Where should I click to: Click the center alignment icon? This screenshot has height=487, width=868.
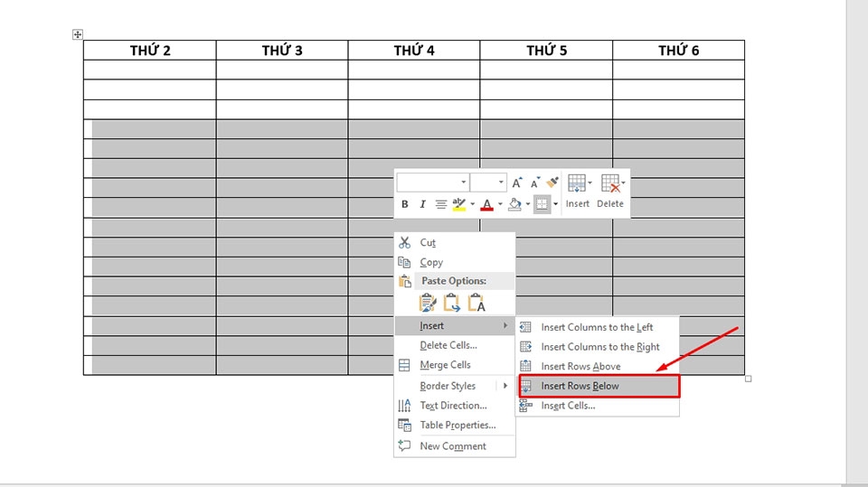tap(440, 204)
